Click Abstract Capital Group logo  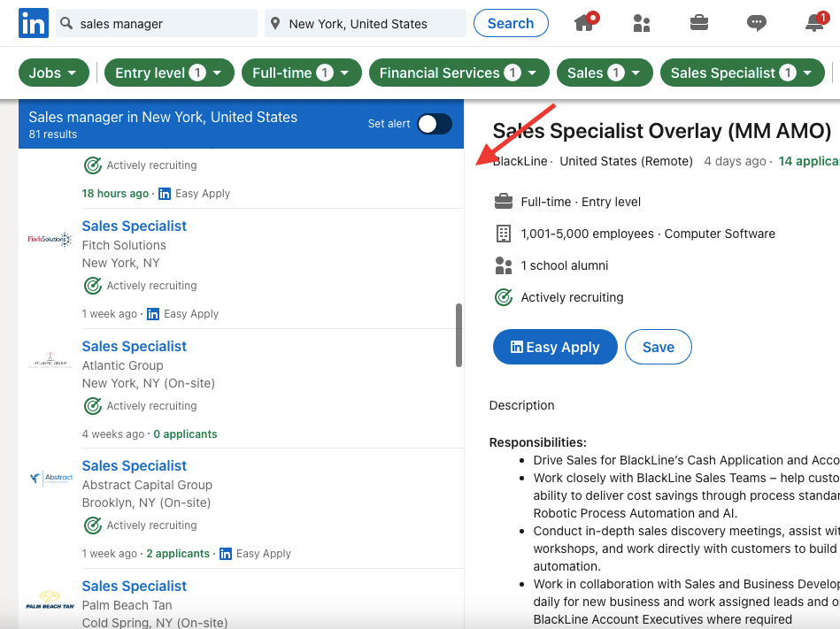(x=50, y=478)
